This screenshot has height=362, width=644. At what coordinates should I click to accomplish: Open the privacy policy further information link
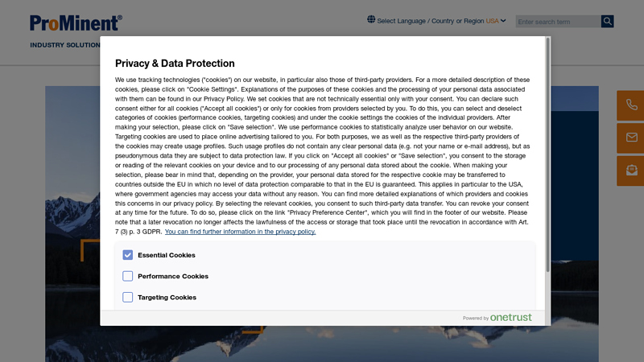[x=240, y=232]
